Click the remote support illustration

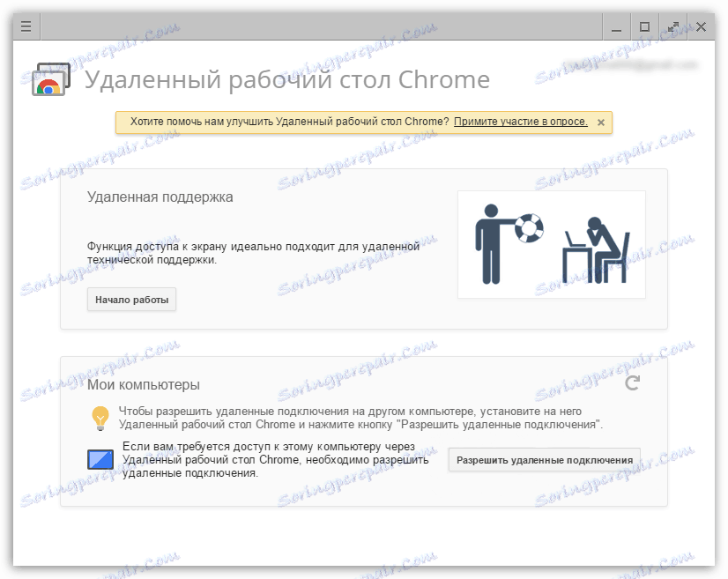click(552, 244)
